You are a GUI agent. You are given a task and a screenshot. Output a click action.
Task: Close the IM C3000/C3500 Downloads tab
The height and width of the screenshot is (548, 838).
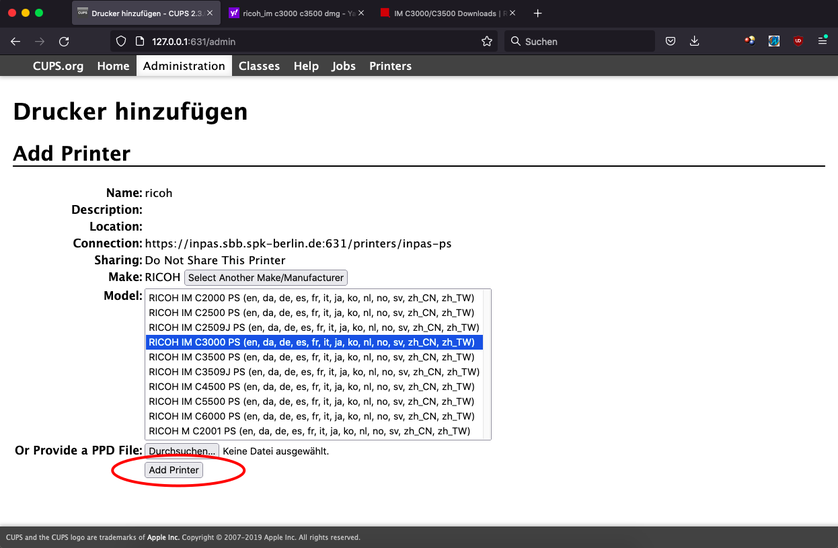point(513,13)
